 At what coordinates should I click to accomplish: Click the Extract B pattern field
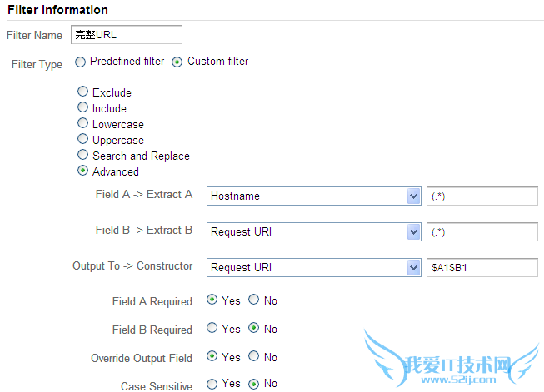[482, 232]
